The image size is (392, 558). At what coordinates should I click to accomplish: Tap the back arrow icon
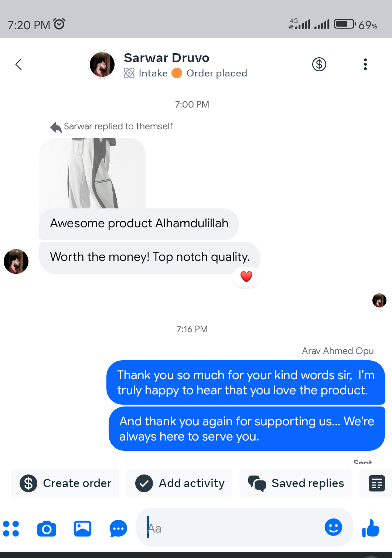pyautogui.click(x=18, y=64)
